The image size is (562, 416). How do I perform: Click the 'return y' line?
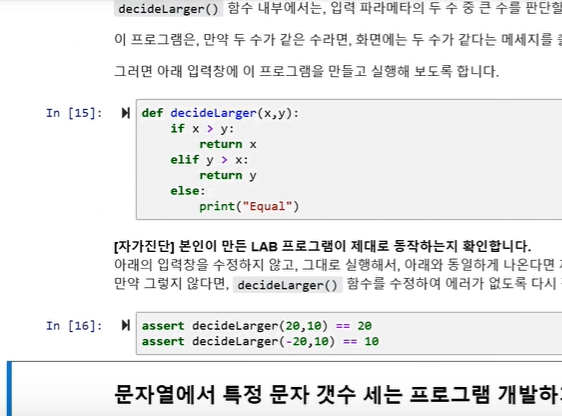228,176
